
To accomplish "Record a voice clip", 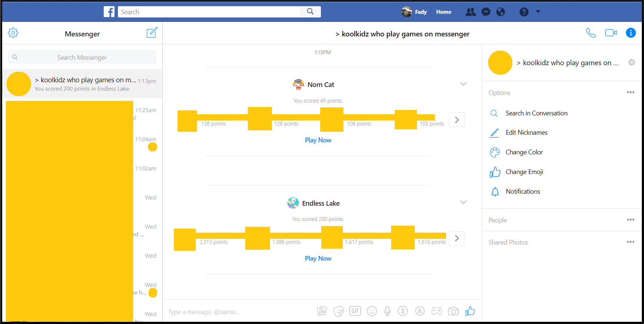I will click(387, 311).
